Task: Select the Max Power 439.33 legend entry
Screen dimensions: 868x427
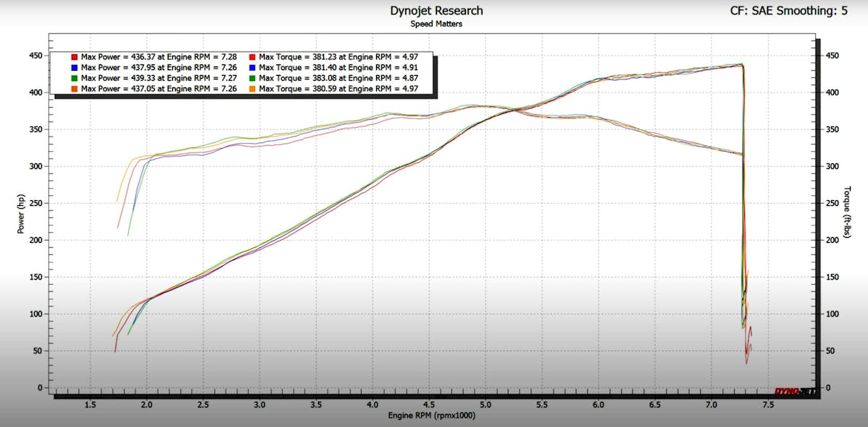Action: [161, 78]
